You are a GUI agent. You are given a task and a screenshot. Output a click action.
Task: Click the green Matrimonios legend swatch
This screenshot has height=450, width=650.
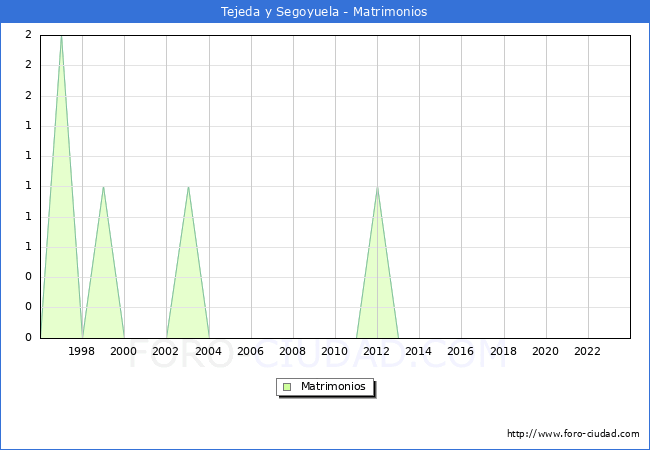[287, 387]
